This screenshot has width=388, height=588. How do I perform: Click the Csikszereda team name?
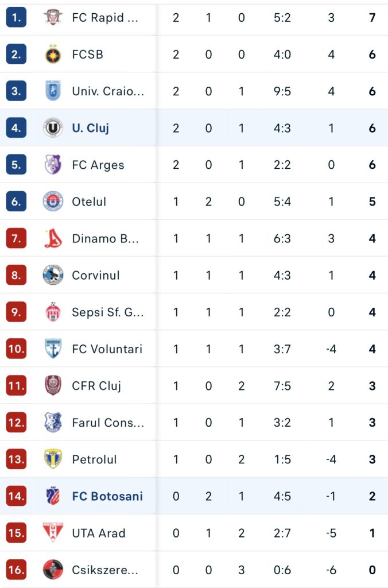105,570
